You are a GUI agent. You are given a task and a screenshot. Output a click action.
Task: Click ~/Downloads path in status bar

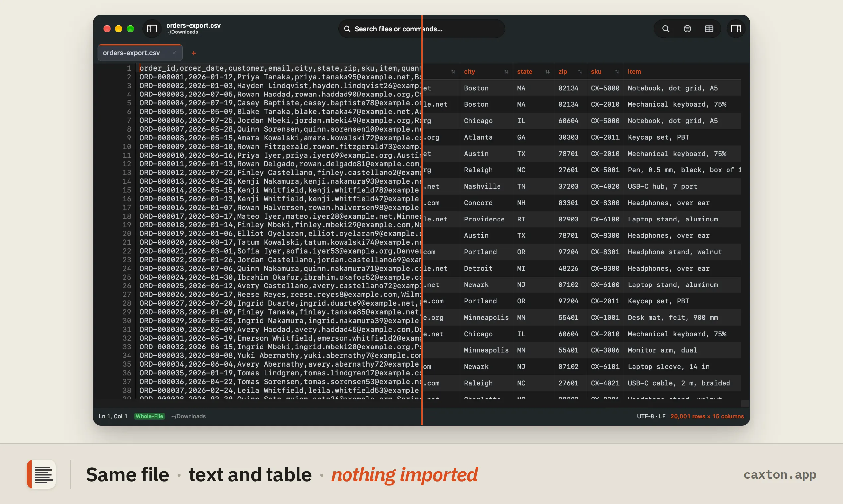(188, 416)
